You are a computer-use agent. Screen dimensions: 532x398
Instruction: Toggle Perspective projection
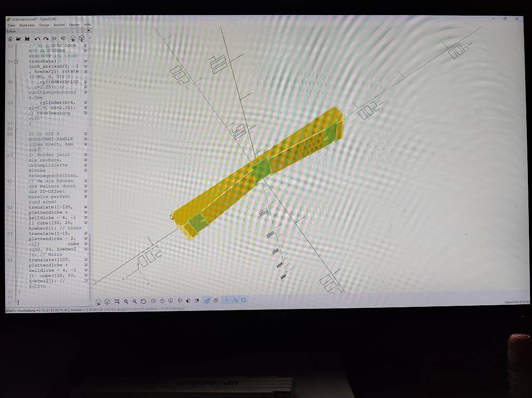(x=207, y=301)
